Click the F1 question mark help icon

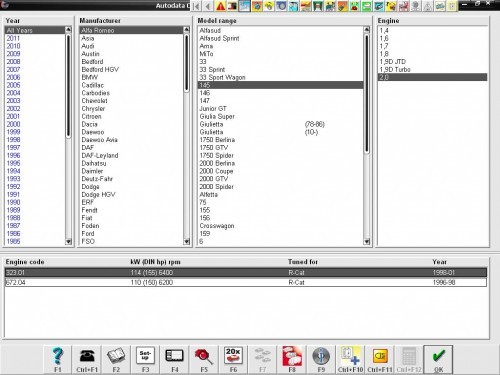(58, 359)
